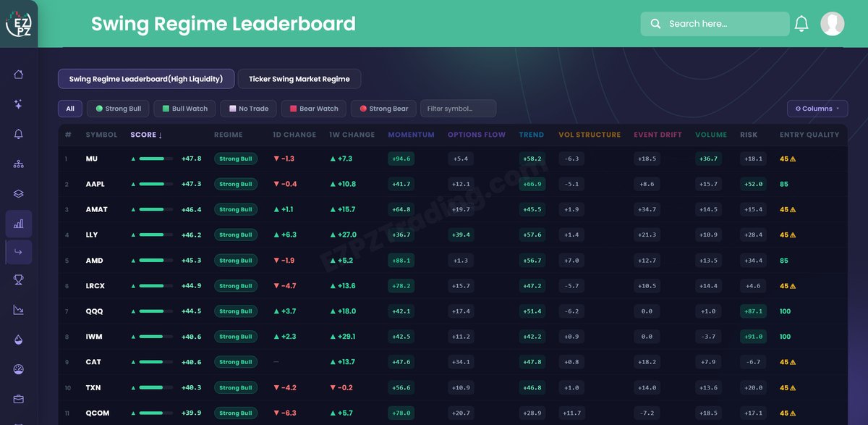Image resolution: width=868 pixels, height=425 pixels.
Task: Click the +39.4 options flow value for LLY
Action: 461,235
